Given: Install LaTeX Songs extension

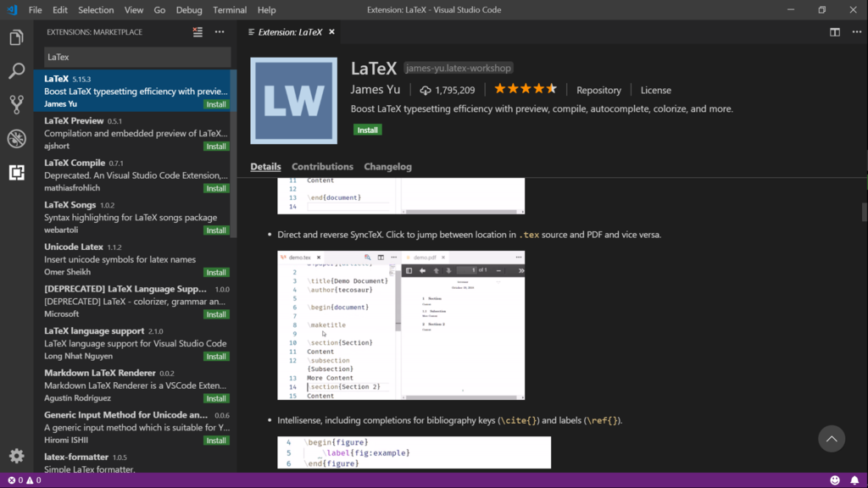Looking at the screenshot, I should click(216, 230).
